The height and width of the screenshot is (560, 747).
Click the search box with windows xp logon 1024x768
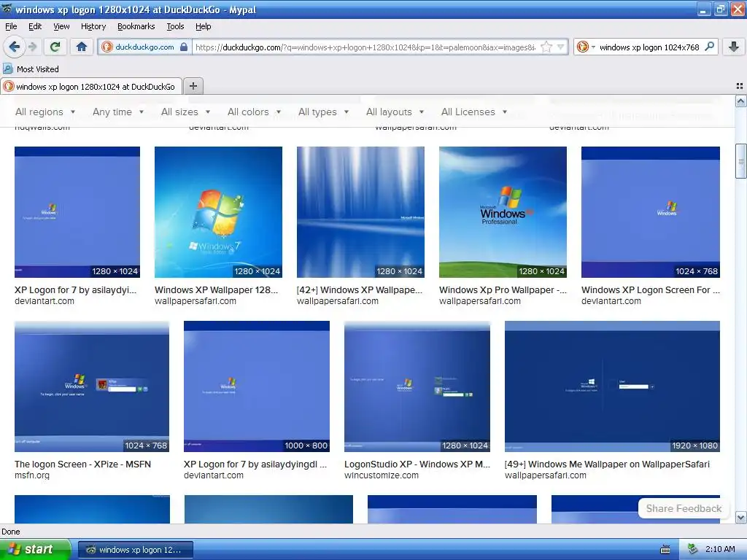649,47
